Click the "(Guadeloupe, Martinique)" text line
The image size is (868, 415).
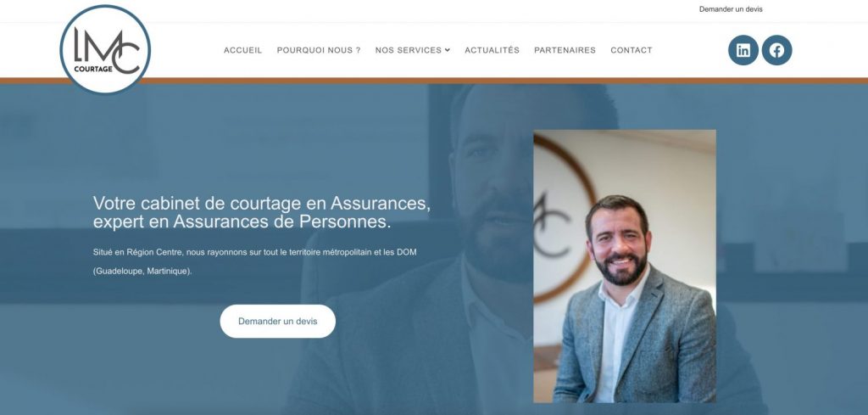(x=142, y=272)
